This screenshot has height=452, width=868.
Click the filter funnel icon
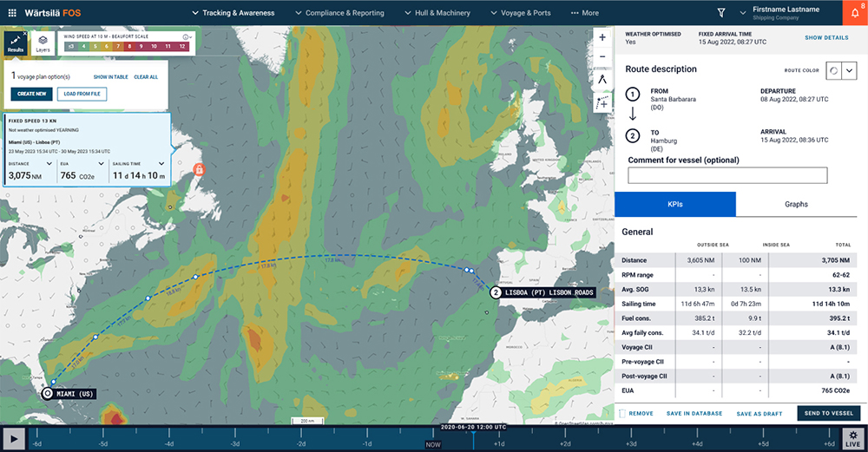coord(721,13)
